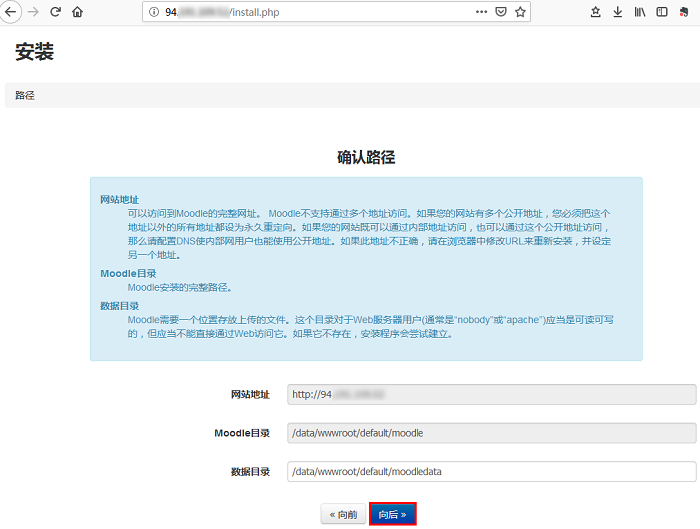Viewport: 700px width, 529px height.
Task: Click the extension icon at toolbar end
Action: pyautogui.click(x=685, y=12)
